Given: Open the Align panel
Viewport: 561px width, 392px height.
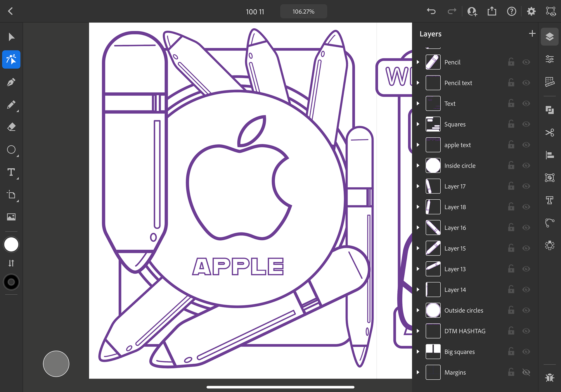Looking at the screenshot, I should [x=550, y=155].
